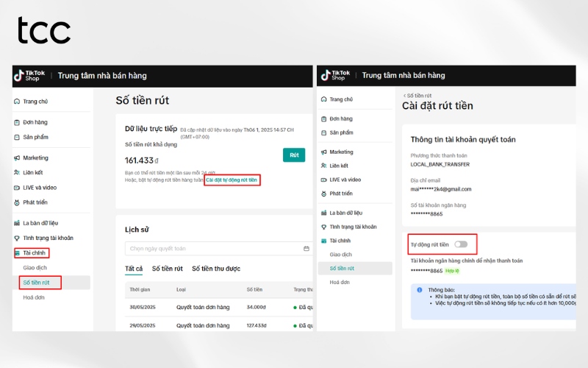Screen dimensions: 588x368
Task: Click Trang chủ home icon in left sidebar
Action: (x=17, y=102)
